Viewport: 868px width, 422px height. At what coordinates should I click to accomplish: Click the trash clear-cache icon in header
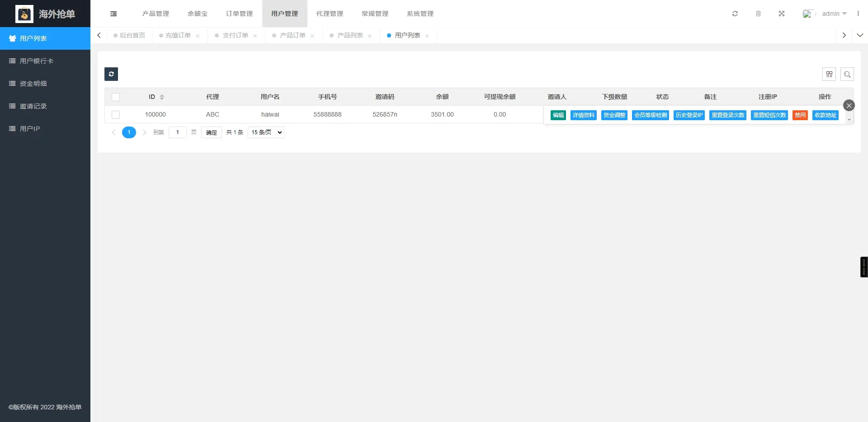(758, 14)
